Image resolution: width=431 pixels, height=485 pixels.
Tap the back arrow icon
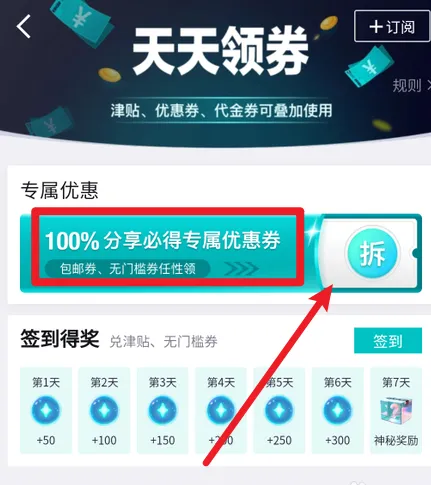[24, 26]
